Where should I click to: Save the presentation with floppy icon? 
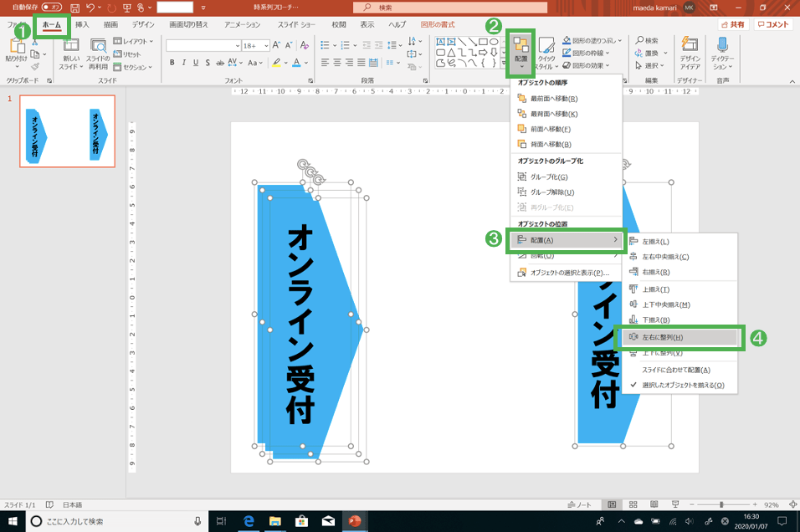pos(75,8)
